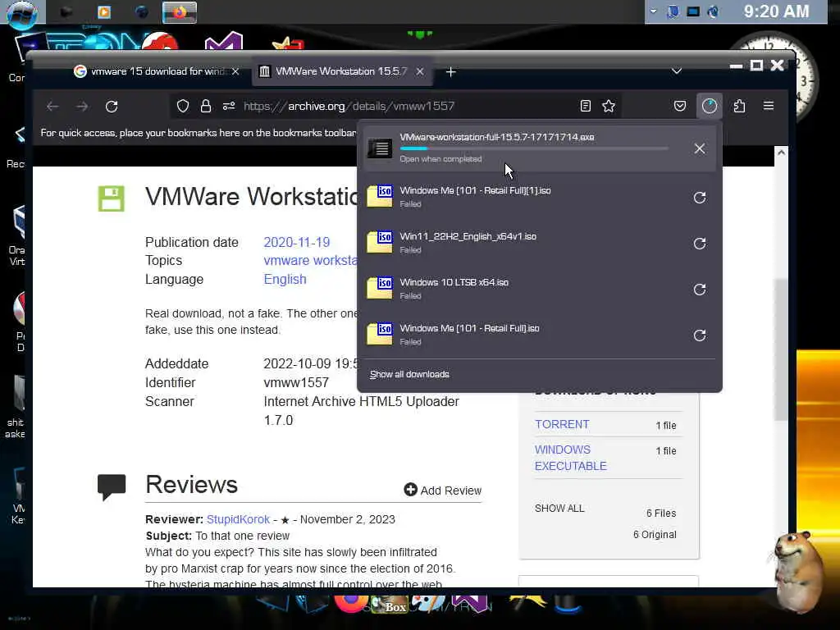Toggle reader view icon in address bar
840x630 pixels.
(x=586, y=106)
